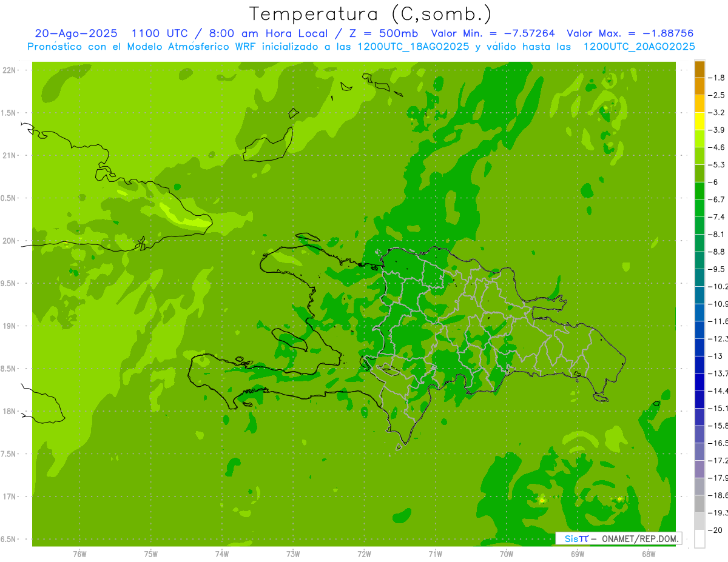728x562 pixels.
Task: Click the "-20" colorbar value
Action: click(x=715, y=530)
